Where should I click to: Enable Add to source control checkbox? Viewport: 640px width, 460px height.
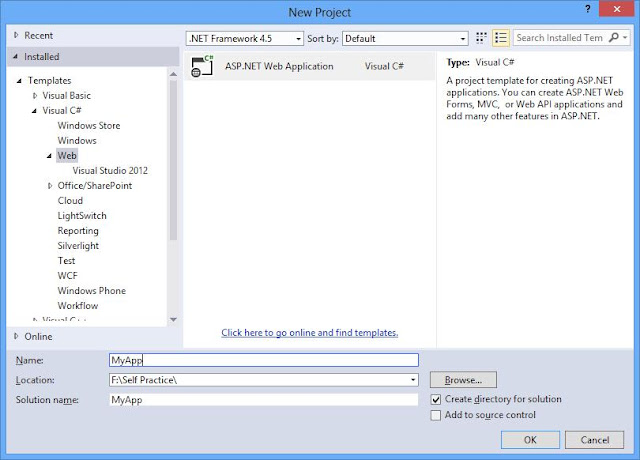436,415
